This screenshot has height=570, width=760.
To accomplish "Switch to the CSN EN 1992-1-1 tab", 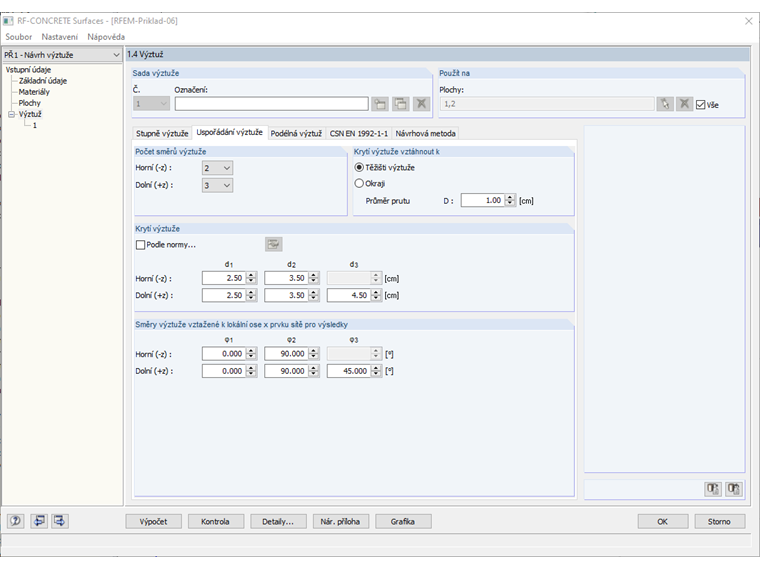I will pos(359,133).
